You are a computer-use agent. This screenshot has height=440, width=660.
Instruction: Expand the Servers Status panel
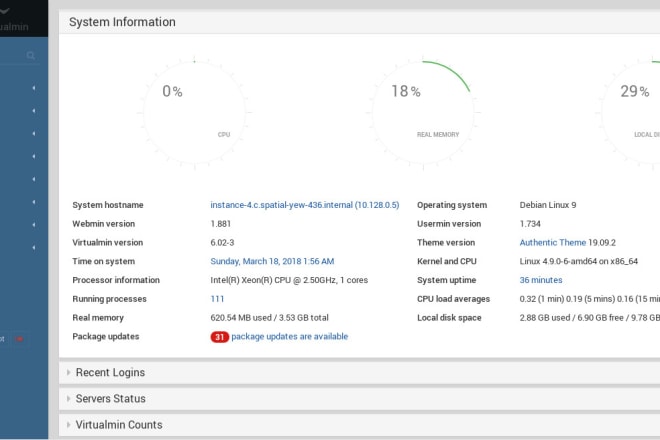click(x=359, y=399)
